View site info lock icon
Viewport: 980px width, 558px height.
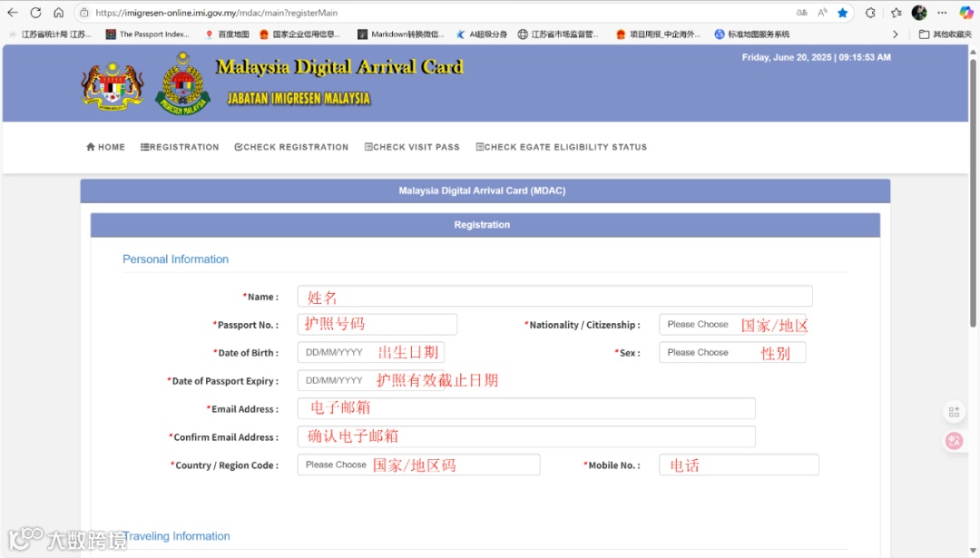(84, 13)
